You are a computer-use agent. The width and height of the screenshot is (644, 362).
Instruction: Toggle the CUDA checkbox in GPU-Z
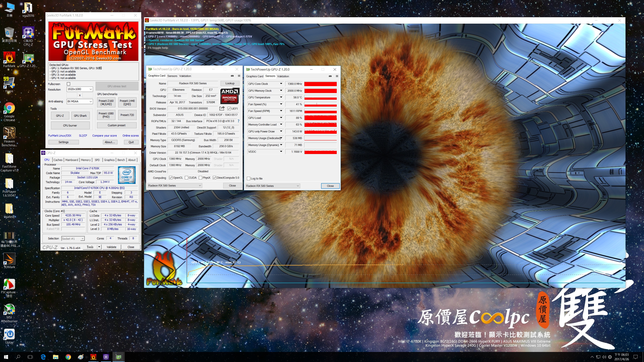(x=186, y=178)
